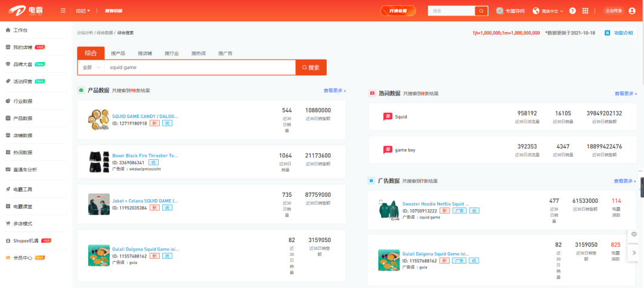Switch to the 搜广告 tab
This screenshot has height=288, width=644.
click(x=225, y=54)
